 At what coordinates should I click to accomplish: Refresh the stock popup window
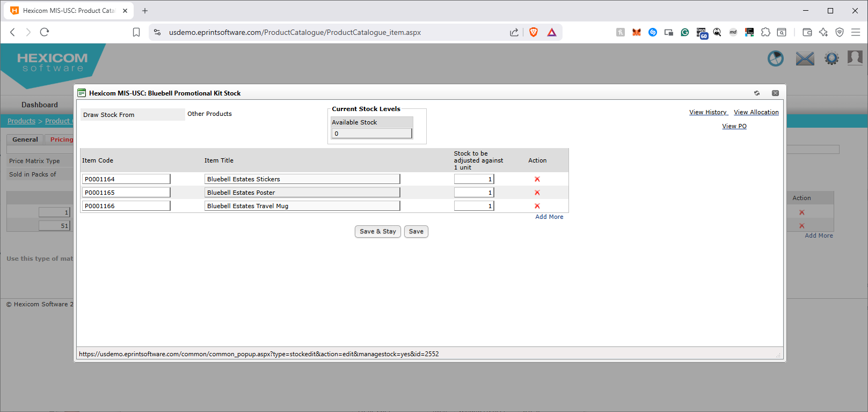(x=757, y=93)
